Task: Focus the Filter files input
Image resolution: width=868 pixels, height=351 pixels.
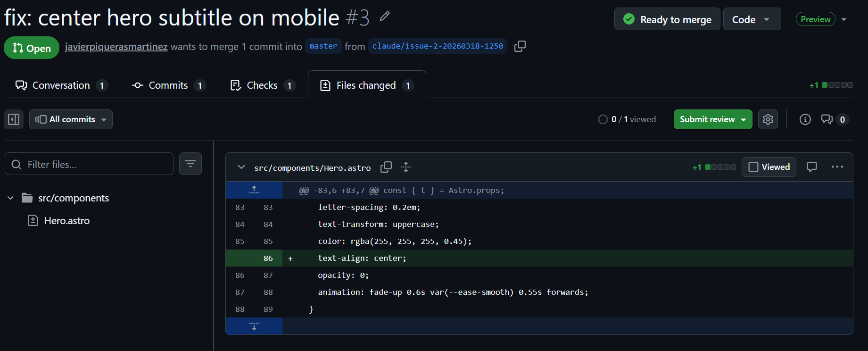Action: [x=89, y=164]
